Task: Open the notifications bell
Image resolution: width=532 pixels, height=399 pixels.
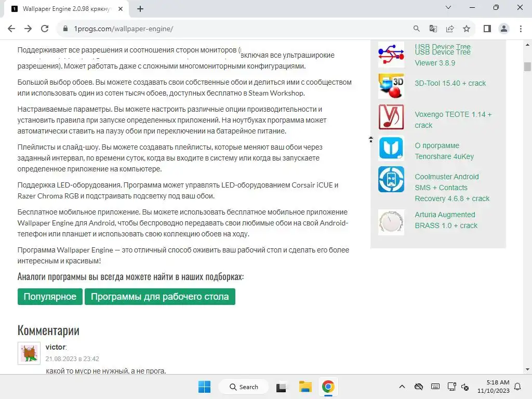Action: point(518,387)
